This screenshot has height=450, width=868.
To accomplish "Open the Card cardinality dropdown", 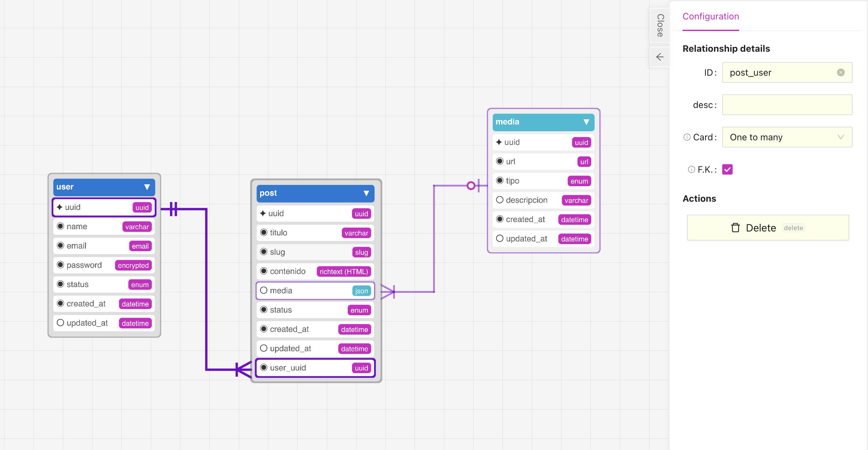I will click(787, 137).
